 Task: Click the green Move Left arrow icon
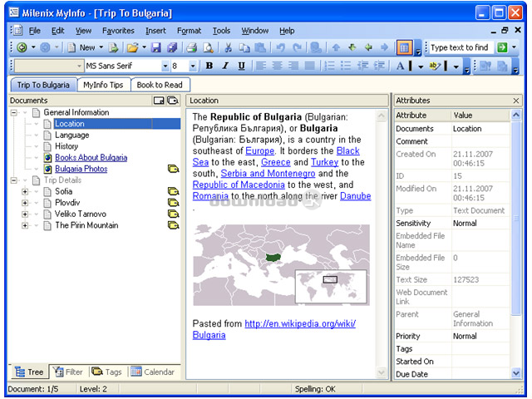368,47
